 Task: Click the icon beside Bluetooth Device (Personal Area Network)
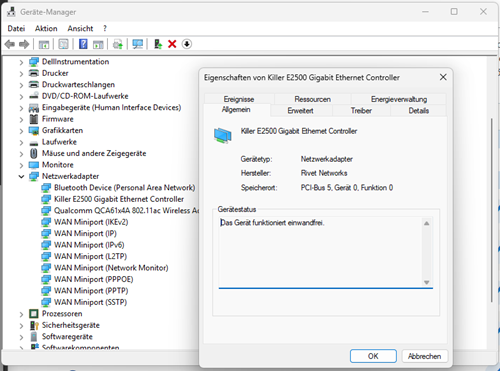tap(46, 188)
